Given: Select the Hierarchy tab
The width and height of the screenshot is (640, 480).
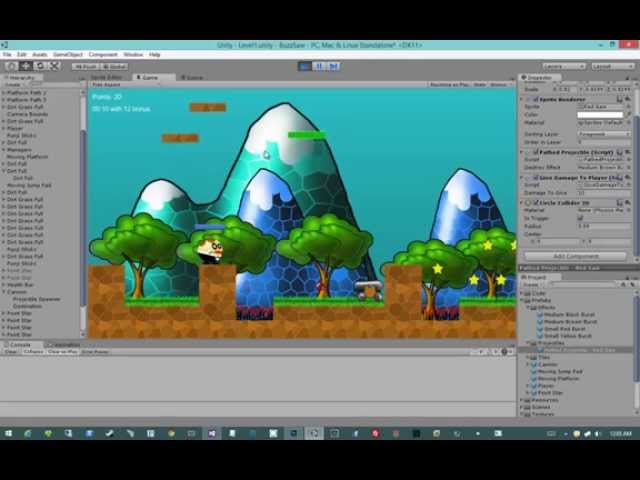Looking at the screenshot, I should pyautogui.click(x=21, y=77).
